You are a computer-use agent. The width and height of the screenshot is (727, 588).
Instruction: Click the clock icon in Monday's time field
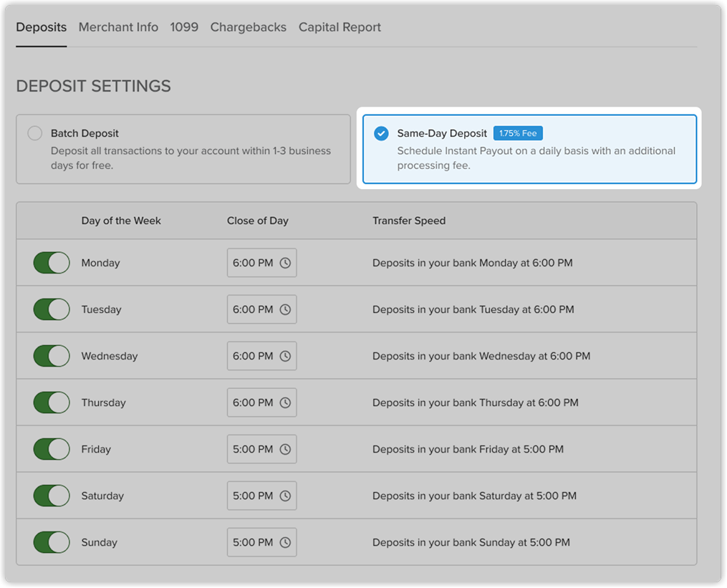click(x=285, y=263)
